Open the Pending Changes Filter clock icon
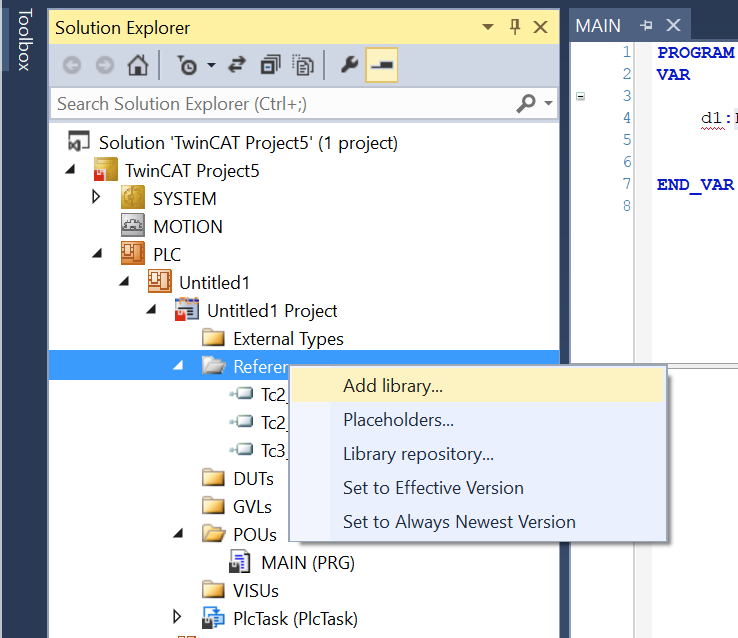The image size is (738, 638). 187,65
